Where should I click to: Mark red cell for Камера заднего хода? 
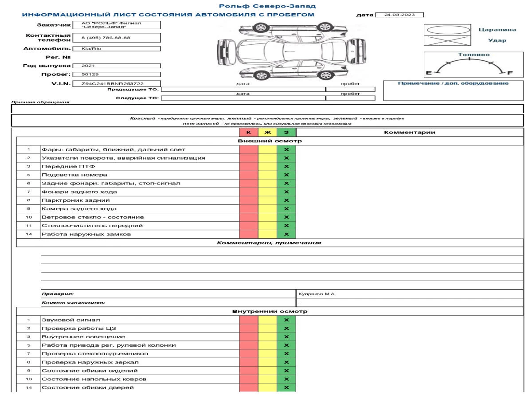(248, 208)
